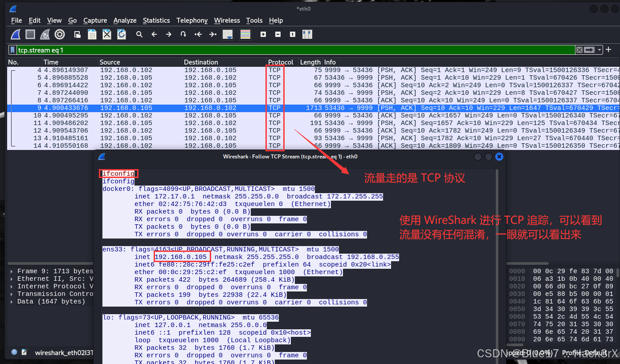This screenshot has height=364, width=620.
Task: Toggle auto-scroll during live capture
Action: (228, 34)
